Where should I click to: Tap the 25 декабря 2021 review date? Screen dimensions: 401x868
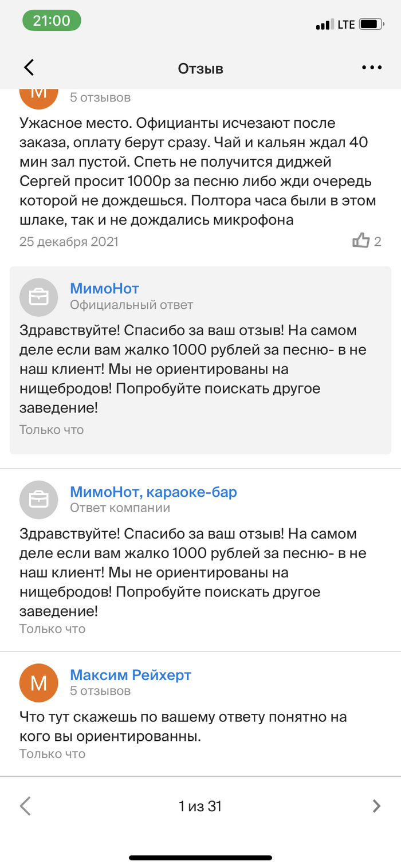[x=69, y=242]
